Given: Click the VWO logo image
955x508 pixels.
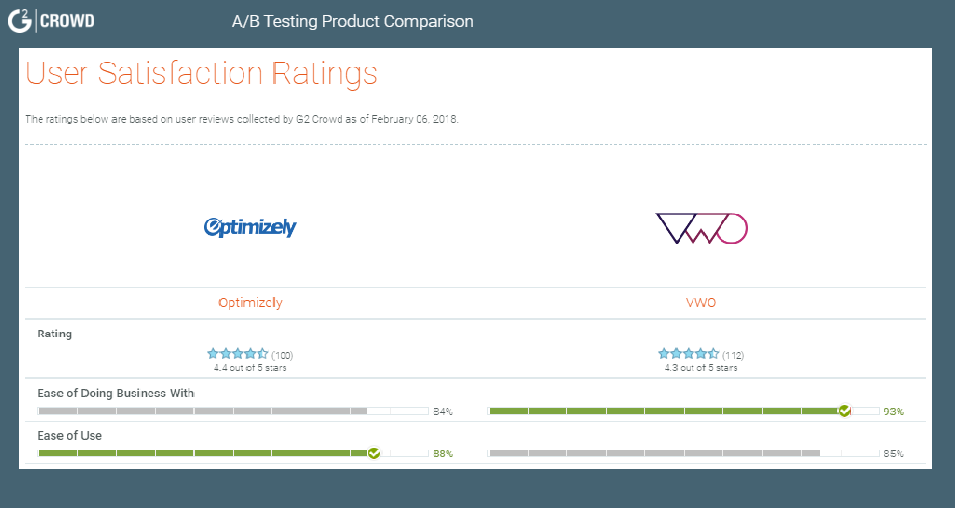Looking at the screenshot, I should click(x=701, y=228).
